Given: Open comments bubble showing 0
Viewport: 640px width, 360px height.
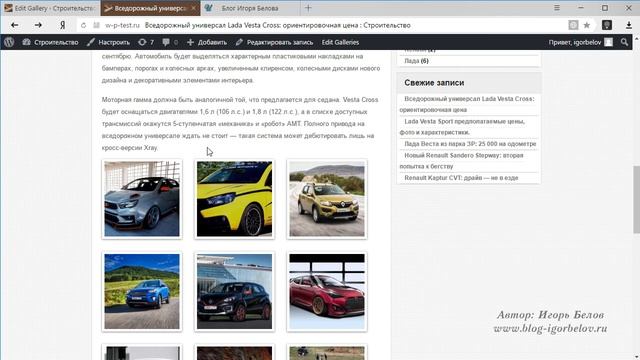Looking at the screenshot, I should click(x=170, y=42).
